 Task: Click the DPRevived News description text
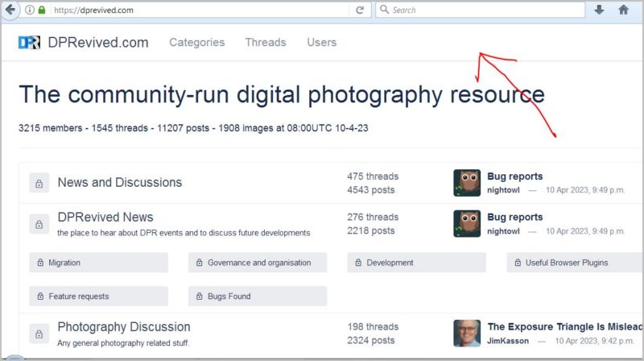(x=184, y=233)
